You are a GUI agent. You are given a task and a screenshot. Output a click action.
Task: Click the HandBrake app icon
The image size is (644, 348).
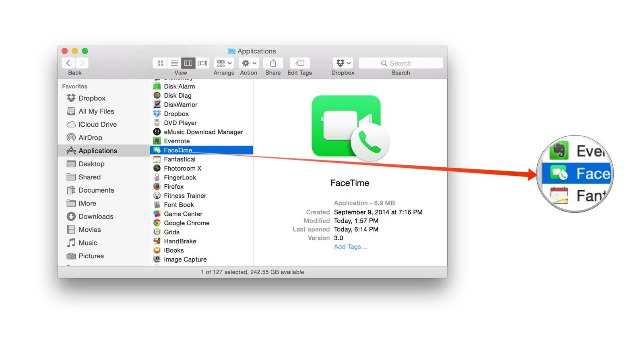click(x=157, y=241)
